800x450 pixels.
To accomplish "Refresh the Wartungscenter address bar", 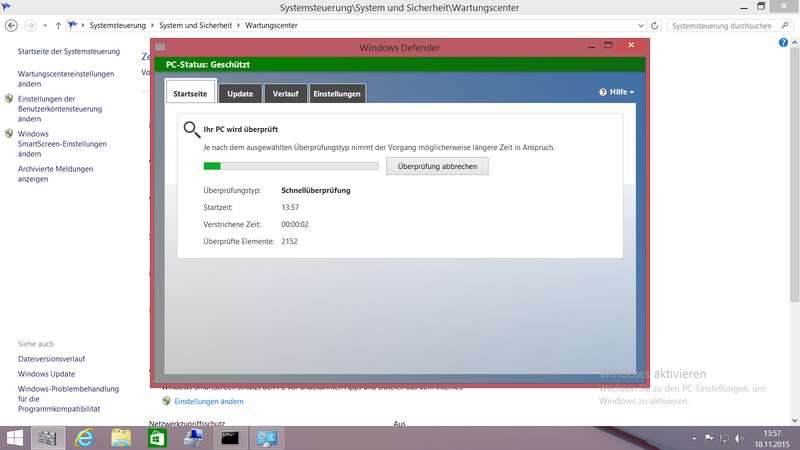I will point(655,26).
